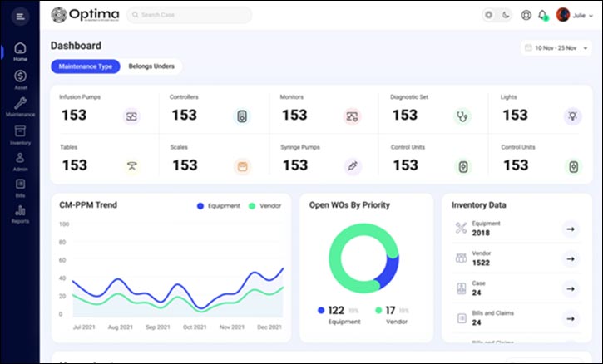603x364 pixels.
Task: Open Reports chart icon in sidebar
Action: [20, 213]
